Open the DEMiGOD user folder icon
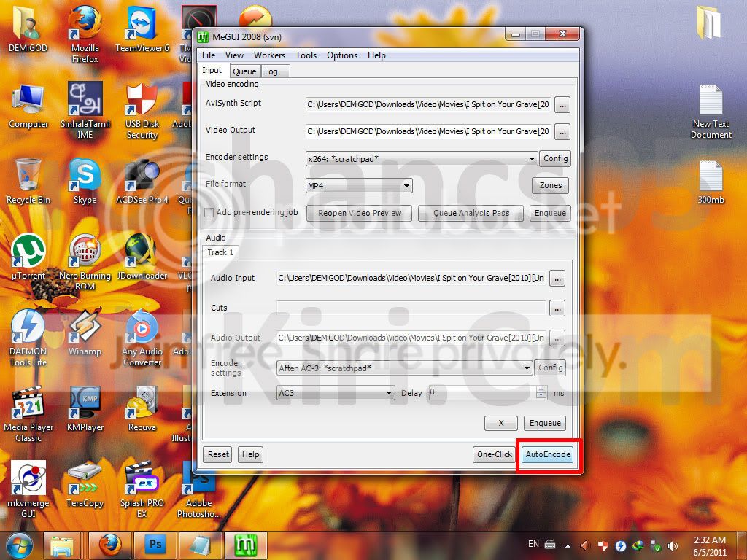 coord(28,29)
